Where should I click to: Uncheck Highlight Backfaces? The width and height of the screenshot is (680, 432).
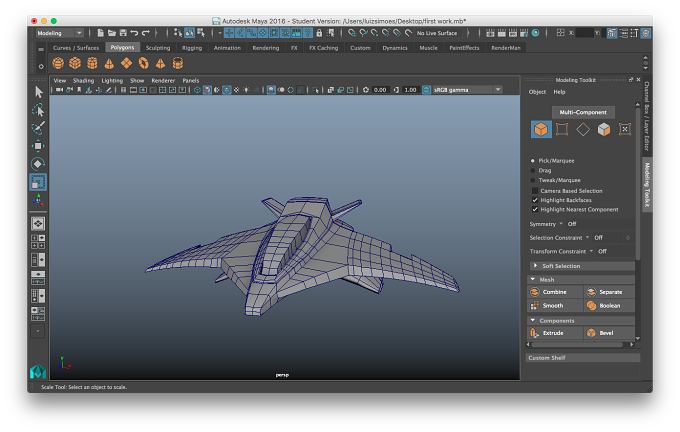535,200
